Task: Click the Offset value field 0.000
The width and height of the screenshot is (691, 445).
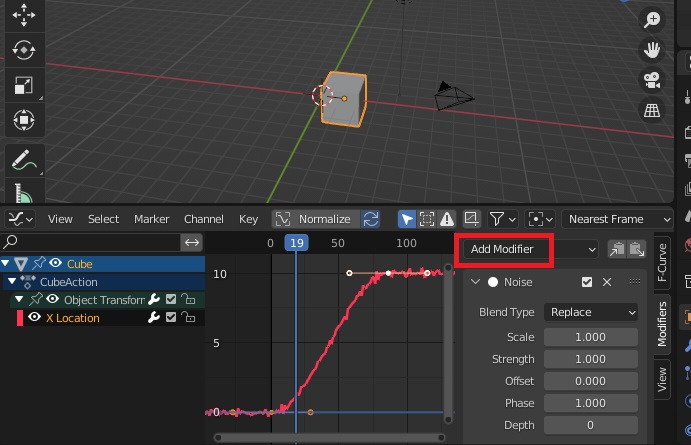Action: pyautogui.click(x=591, y=381)
